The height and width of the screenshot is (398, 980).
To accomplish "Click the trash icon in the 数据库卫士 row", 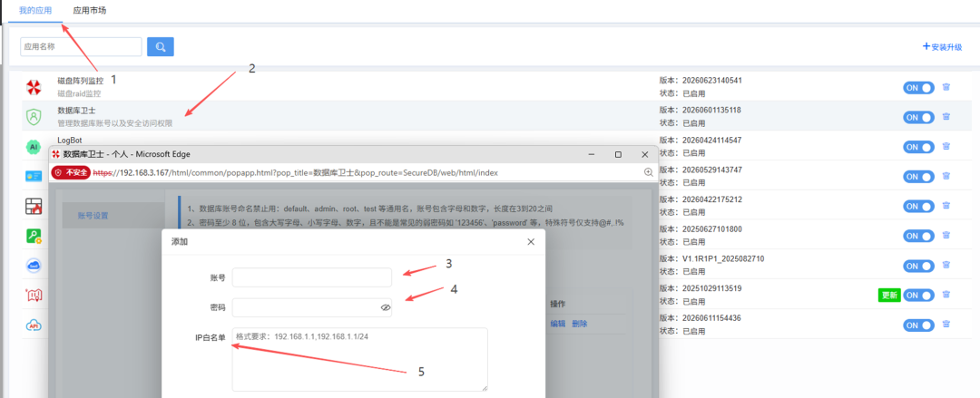I will point(946,117).
